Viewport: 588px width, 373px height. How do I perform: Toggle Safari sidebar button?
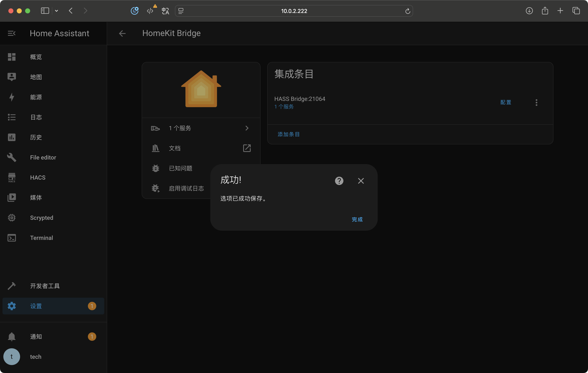pyautogui.click(x=45, y=11)
